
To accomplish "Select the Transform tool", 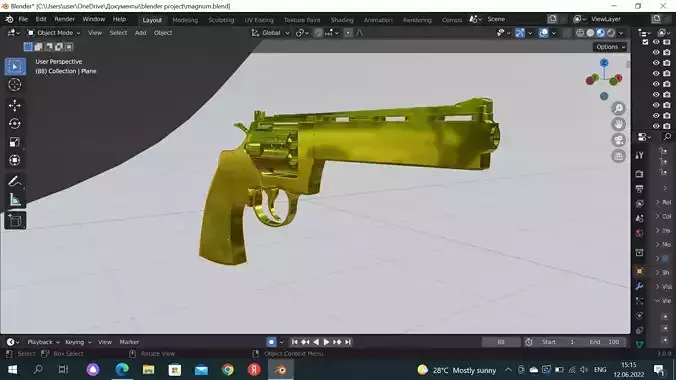I will click(15, 160).
